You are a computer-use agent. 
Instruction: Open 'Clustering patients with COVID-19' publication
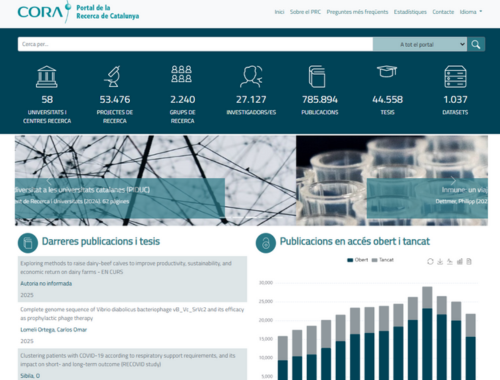tap(128, 360)
